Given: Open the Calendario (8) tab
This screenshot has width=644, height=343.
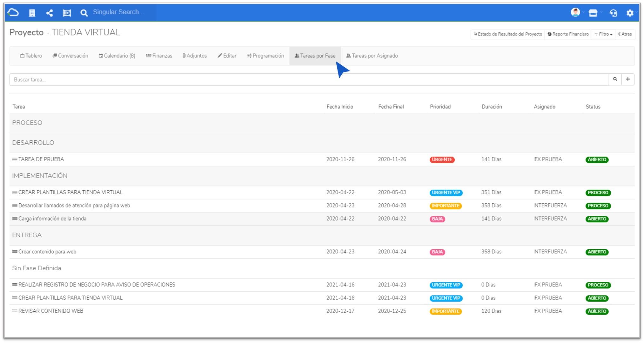Looking at the screenshot, I should [x=117, y=56].
